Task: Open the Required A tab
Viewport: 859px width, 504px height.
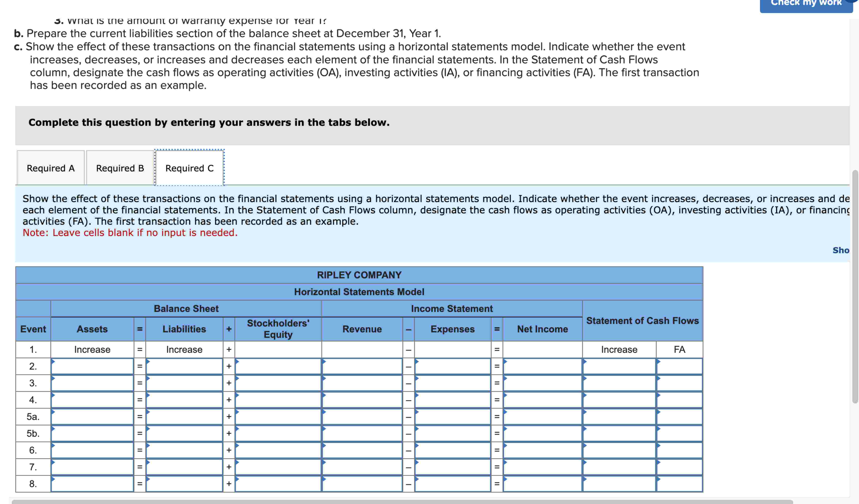Action: (50, 168)
